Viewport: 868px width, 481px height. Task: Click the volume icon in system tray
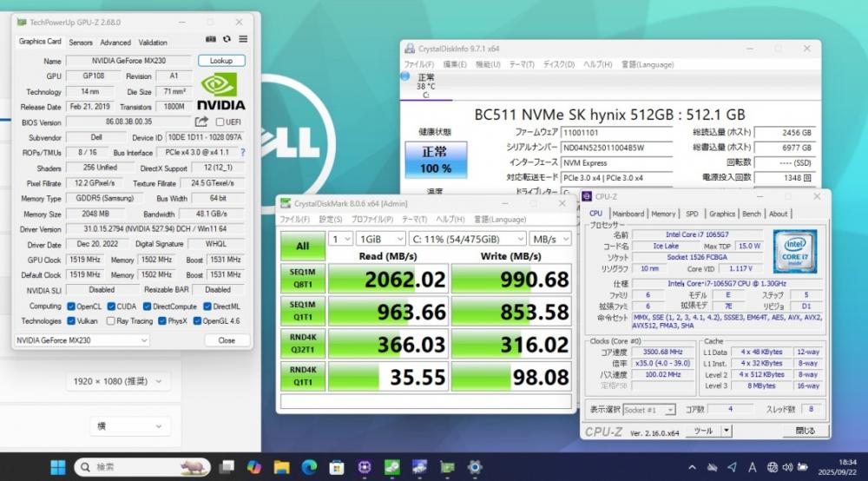click(787, 467)
